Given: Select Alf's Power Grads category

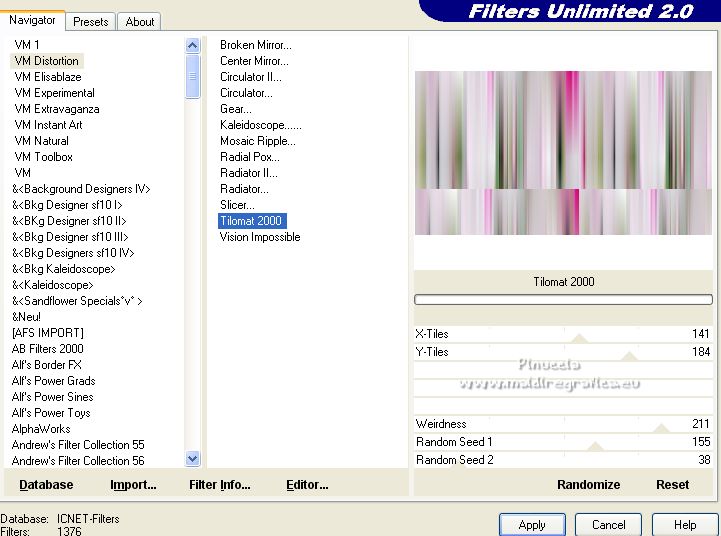Looking at the screenshot, I should coord(53,381).
